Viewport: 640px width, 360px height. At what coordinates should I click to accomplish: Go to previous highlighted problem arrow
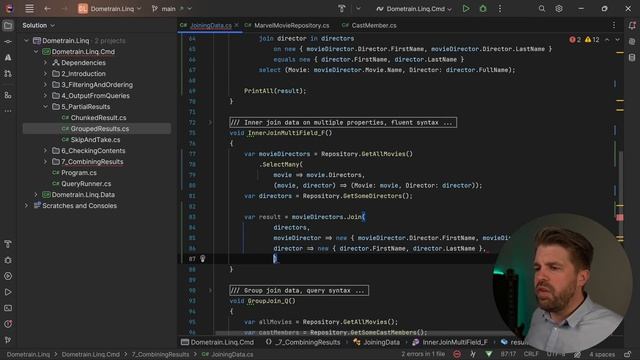click(607, 40)
